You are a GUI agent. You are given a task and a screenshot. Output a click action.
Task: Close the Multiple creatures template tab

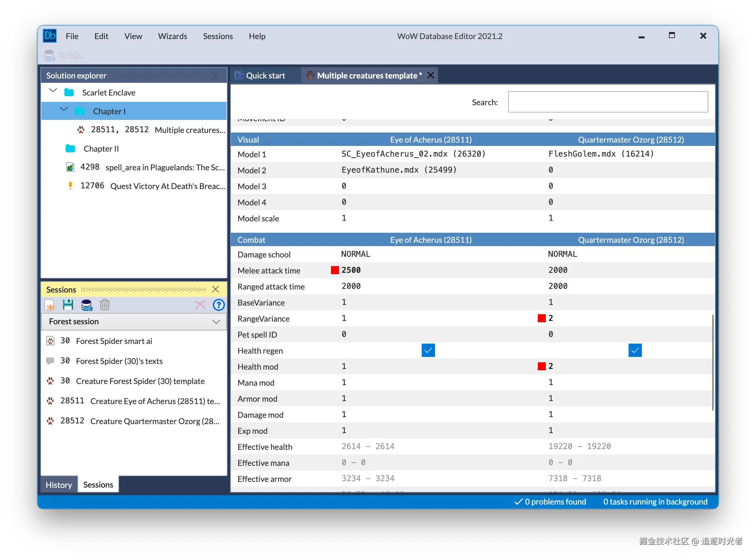pos(431,75)
